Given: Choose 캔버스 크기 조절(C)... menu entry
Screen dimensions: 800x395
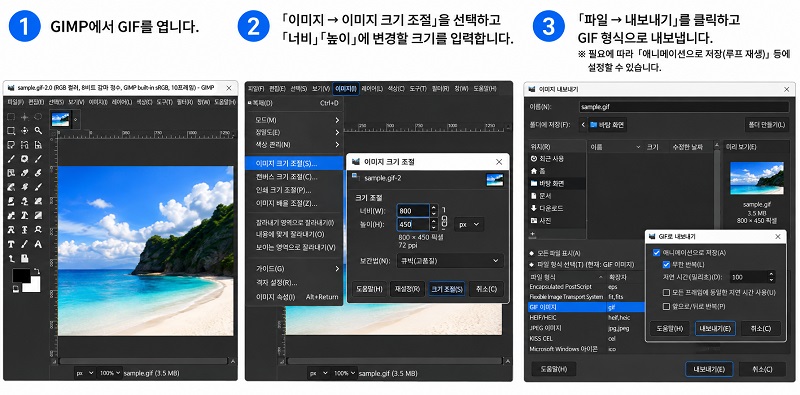Looking at the screenshot, I should [x=294, y=177].
